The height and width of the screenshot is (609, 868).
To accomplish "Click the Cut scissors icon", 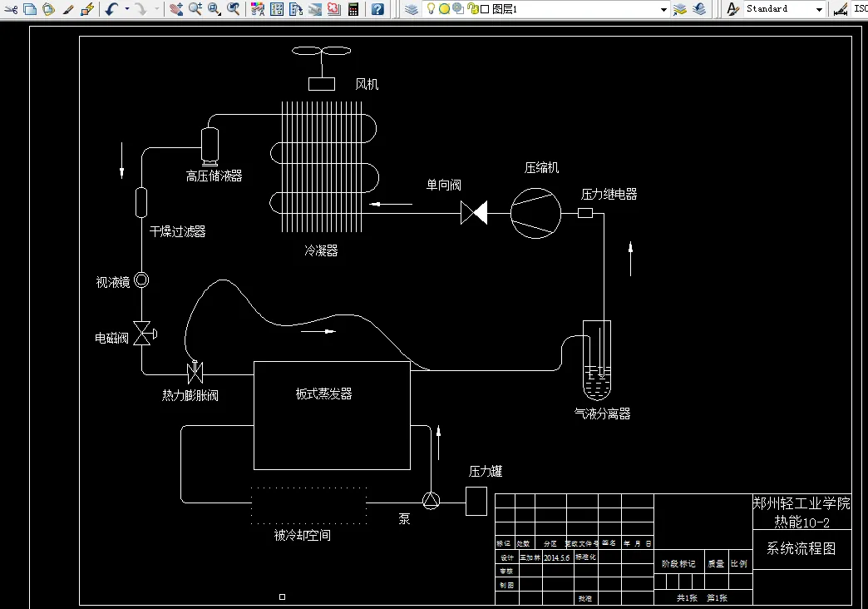I will [x=11, y=9].
